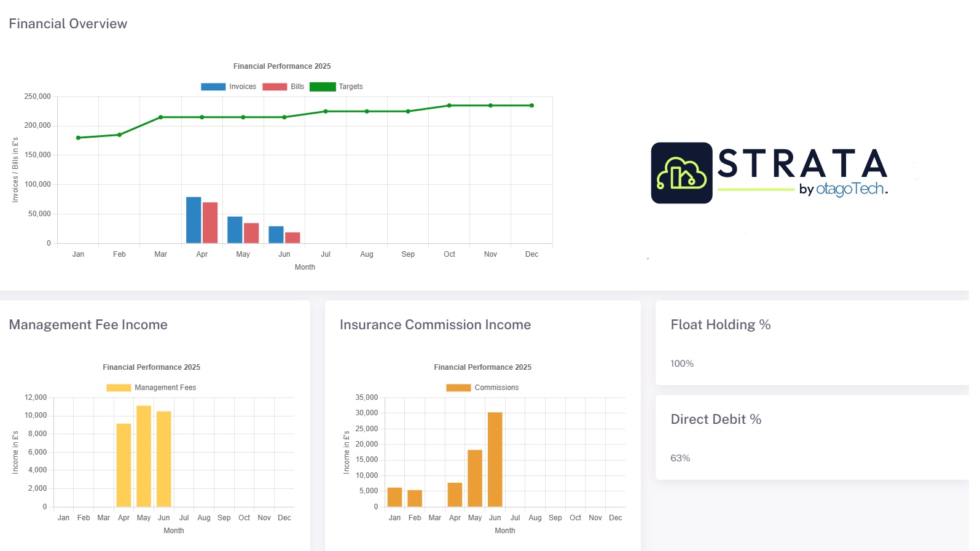Click the Insurance Commission Income heading
980x551 pixels.
tap(435, 325)
